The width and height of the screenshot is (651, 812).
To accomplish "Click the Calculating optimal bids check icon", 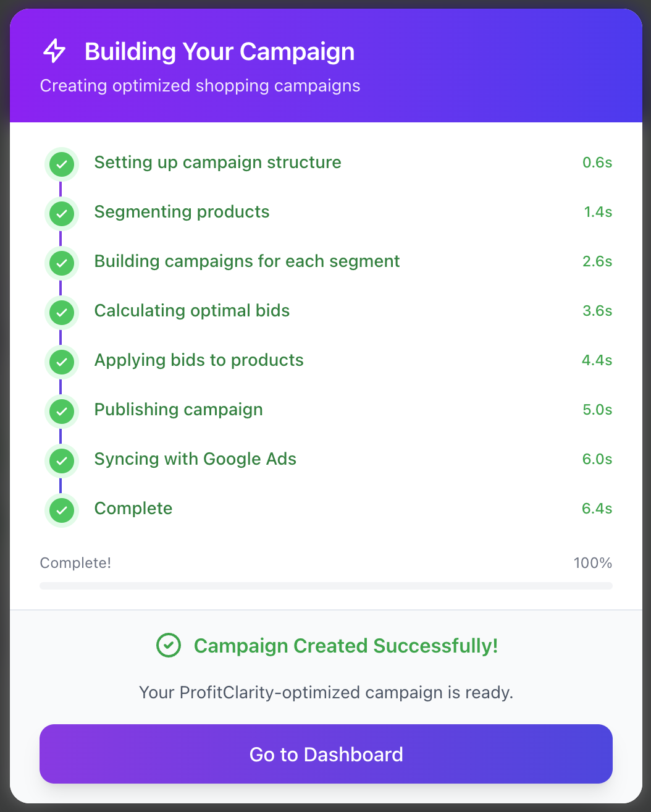I will (61, 312).
